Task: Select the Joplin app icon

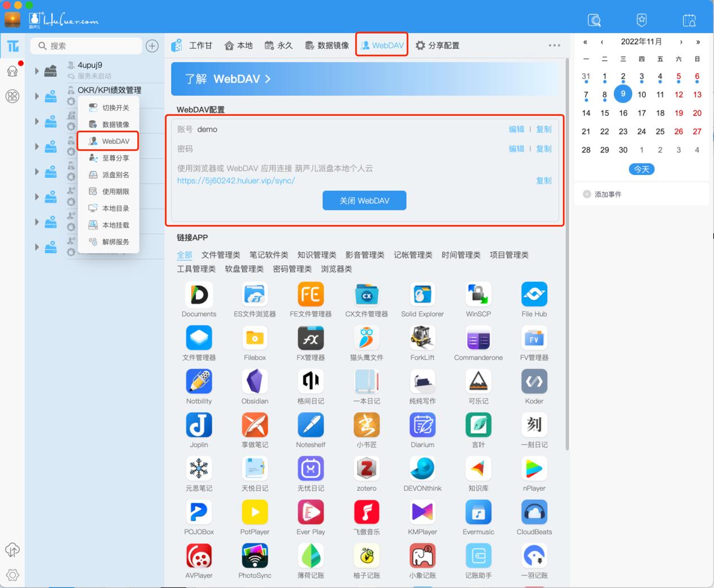Action: (199, 425)
